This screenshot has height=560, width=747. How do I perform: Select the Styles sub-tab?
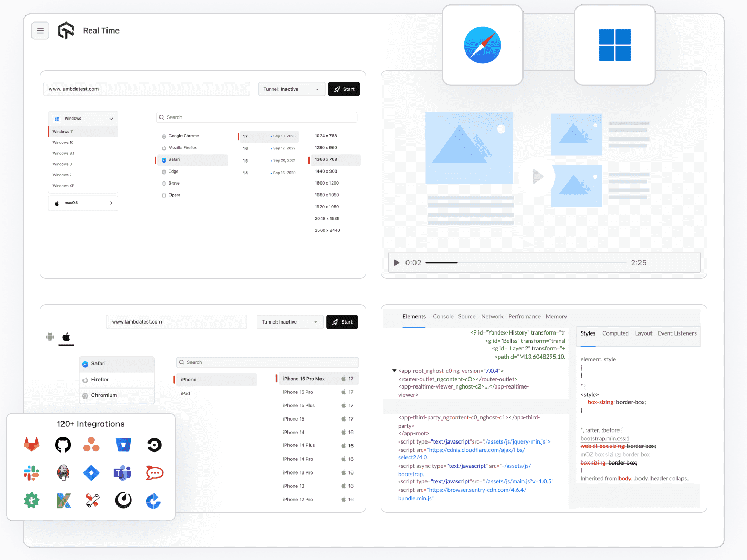click(x=588, y=333)
